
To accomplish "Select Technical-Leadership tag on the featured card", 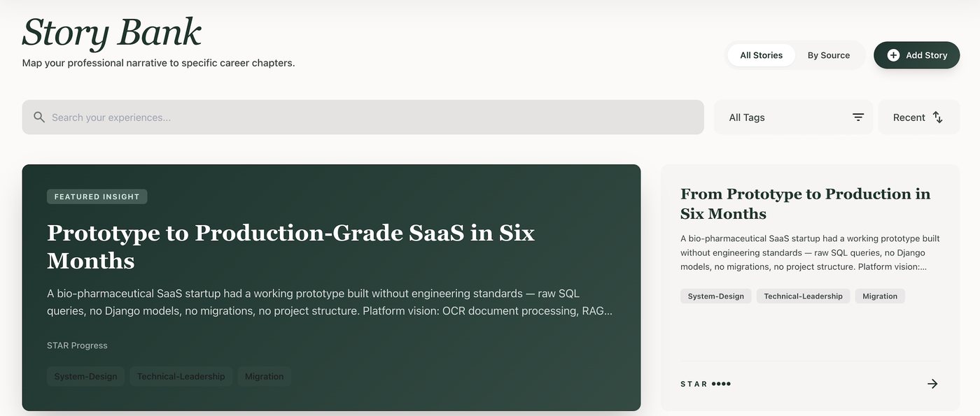I will coord(181,376).
